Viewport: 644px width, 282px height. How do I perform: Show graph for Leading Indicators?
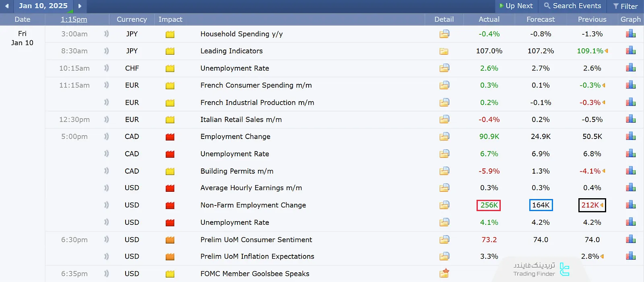coord(631,51)
